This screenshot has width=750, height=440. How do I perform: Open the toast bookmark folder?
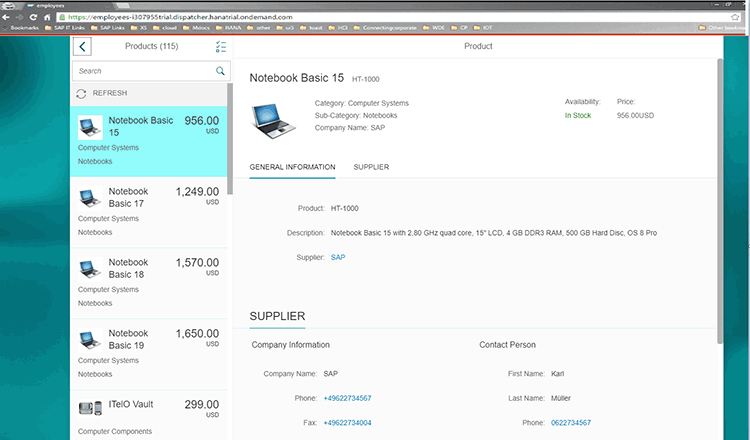pyautogui.click(x=311, y=28)
